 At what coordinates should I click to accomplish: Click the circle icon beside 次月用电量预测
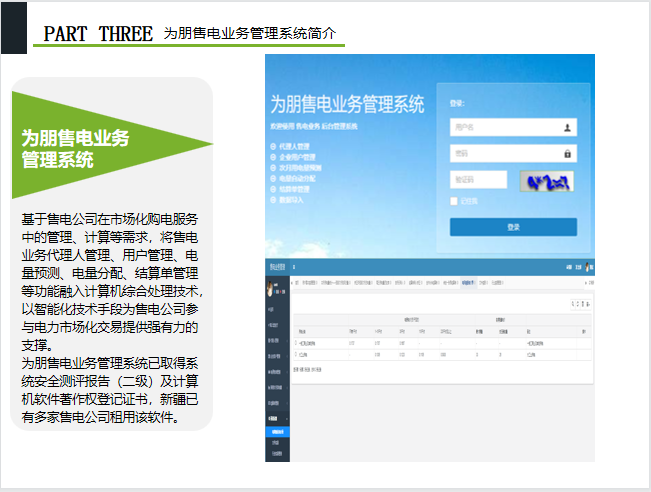click(273, 168)
